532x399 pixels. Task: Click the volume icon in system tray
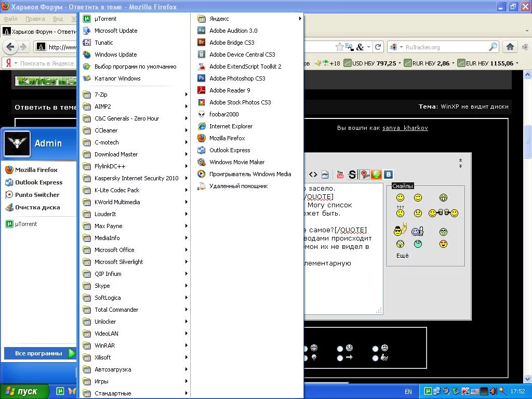click(493, 391)
